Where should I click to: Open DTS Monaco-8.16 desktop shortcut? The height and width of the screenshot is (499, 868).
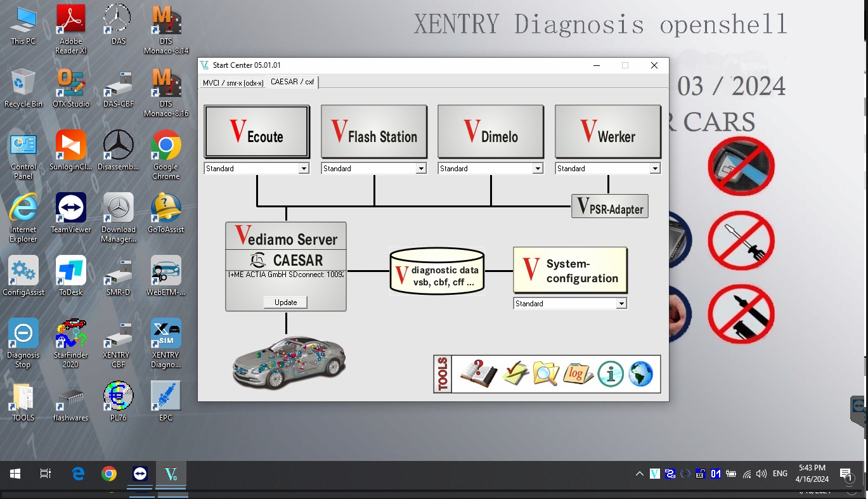pos(165,89)
